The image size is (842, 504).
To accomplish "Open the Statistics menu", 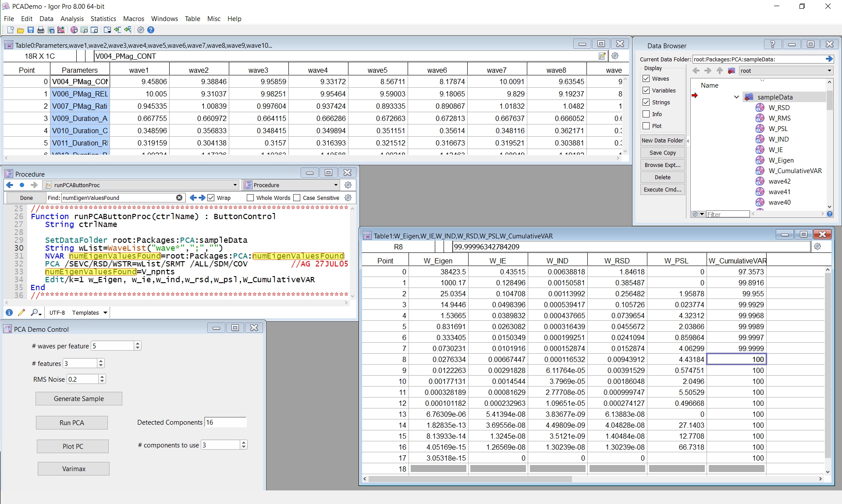I will [103, 18].
